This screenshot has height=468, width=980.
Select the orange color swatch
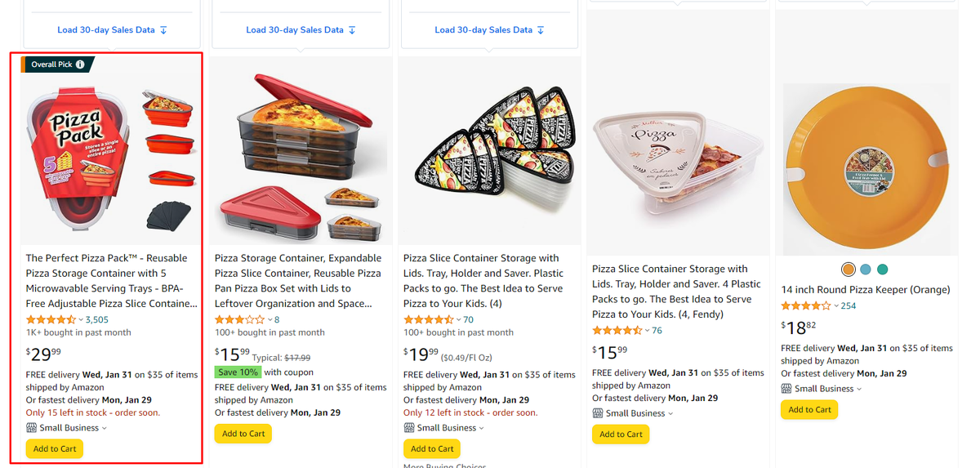pyautogui.click(x=848, y=270)
